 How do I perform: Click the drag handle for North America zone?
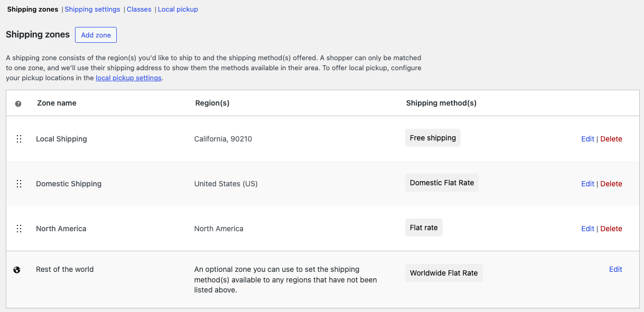pyautogui.click(x=19, y=229)
